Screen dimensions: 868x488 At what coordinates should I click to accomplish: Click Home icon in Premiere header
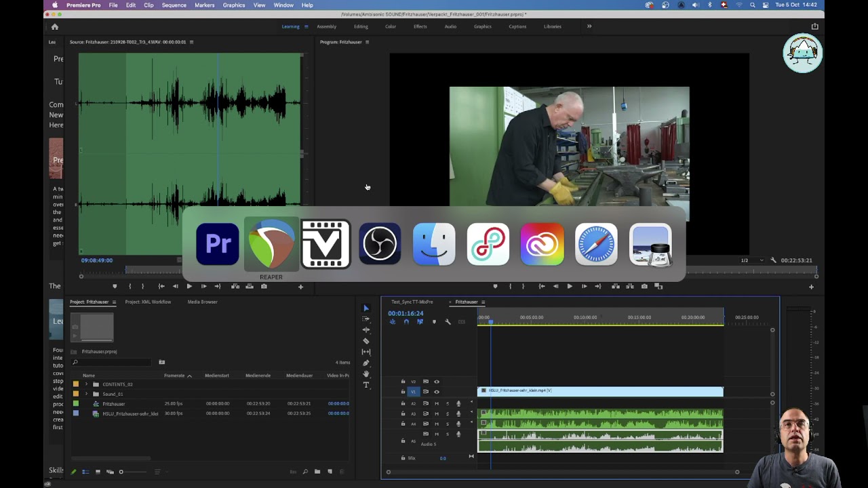(x=55, y=26)
